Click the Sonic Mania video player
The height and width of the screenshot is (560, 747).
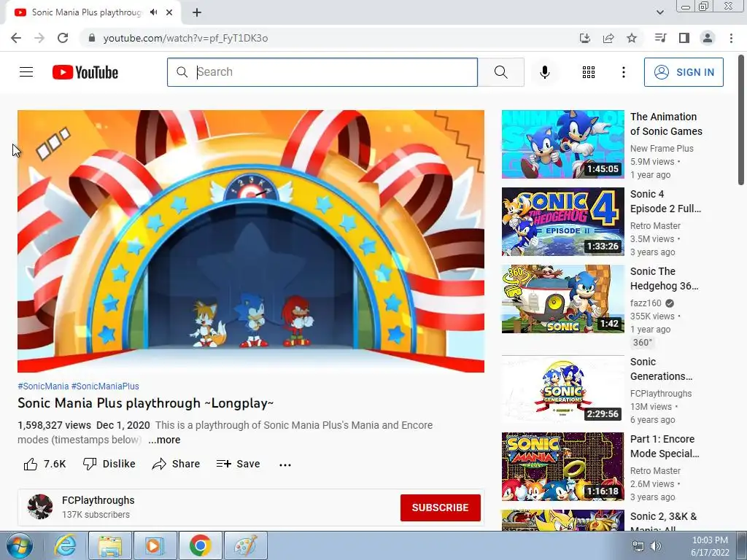pyautogui.click(x=251, y=241)
